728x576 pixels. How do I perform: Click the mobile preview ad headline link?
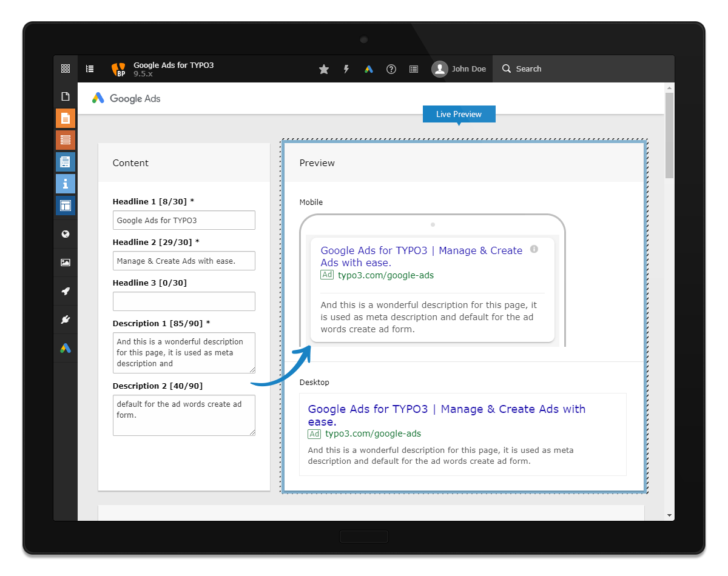[x=421, y=256]
